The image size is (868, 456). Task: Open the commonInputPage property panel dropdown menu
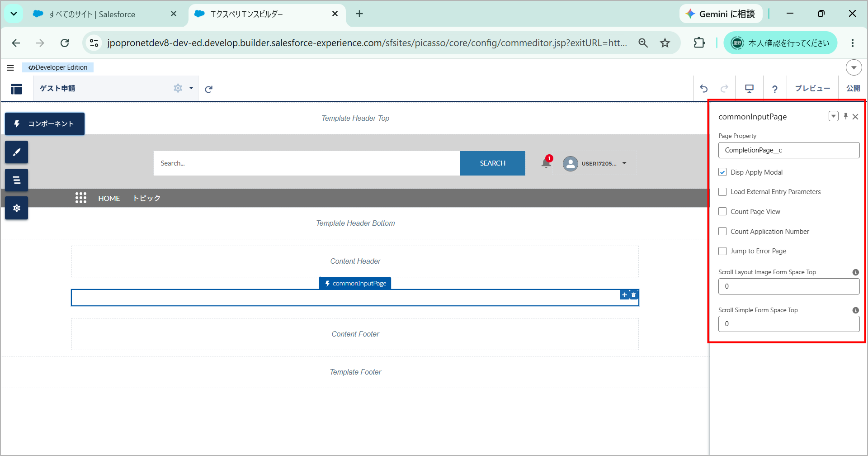(x=834, y=116)
